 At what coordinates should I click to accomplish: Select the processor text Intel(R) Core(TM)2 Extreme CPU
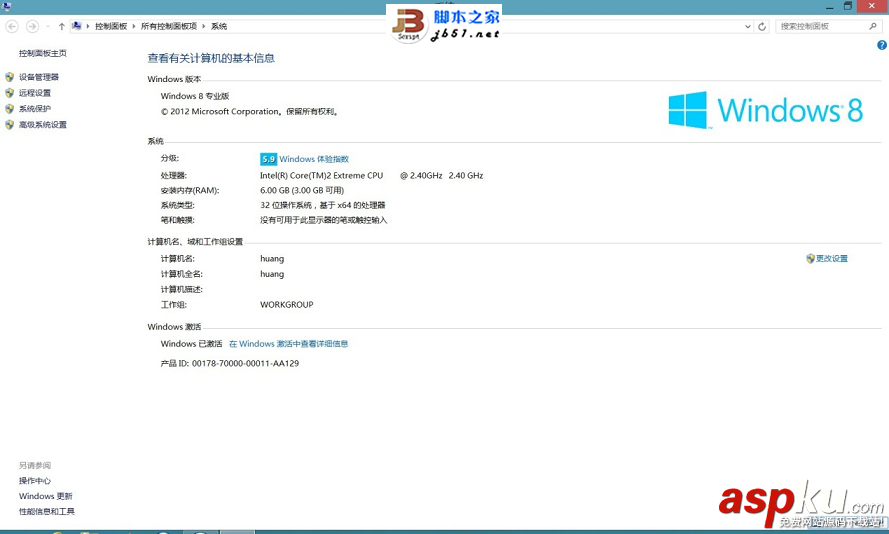[x=321, y=176]
